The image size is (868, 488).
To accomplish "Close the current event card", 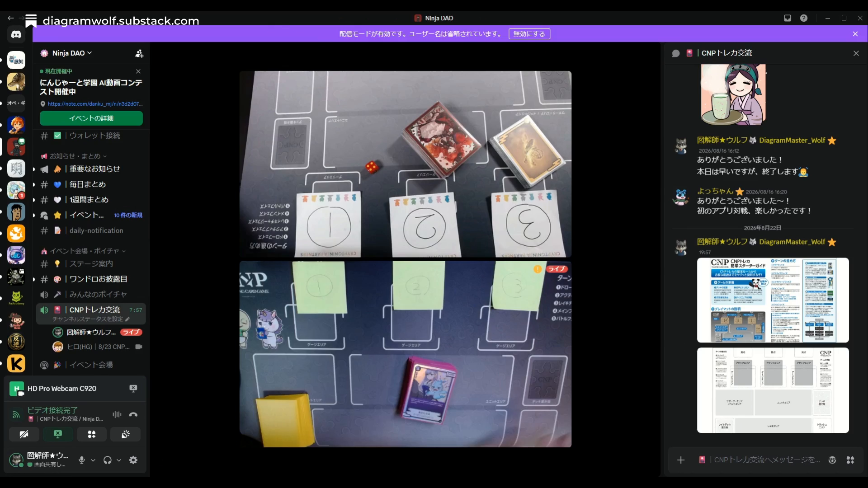I will [138, 71].
